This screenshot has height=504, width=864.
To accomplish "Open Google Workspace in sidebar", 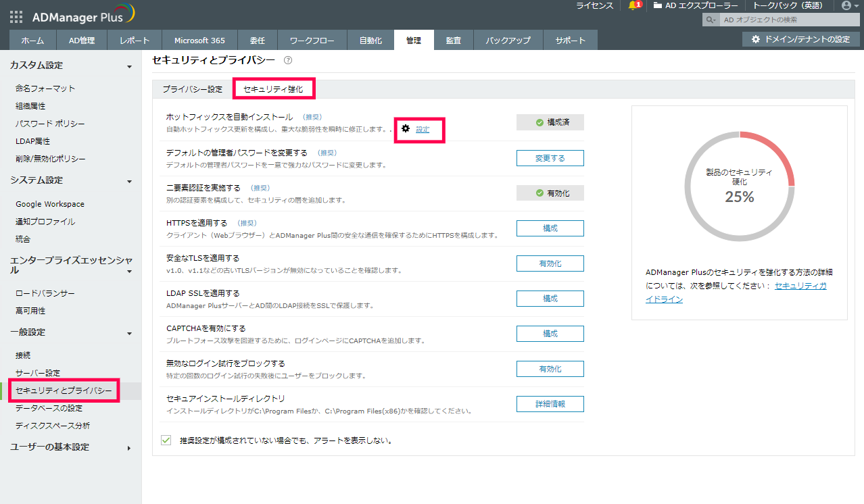I will coord(50,204).
